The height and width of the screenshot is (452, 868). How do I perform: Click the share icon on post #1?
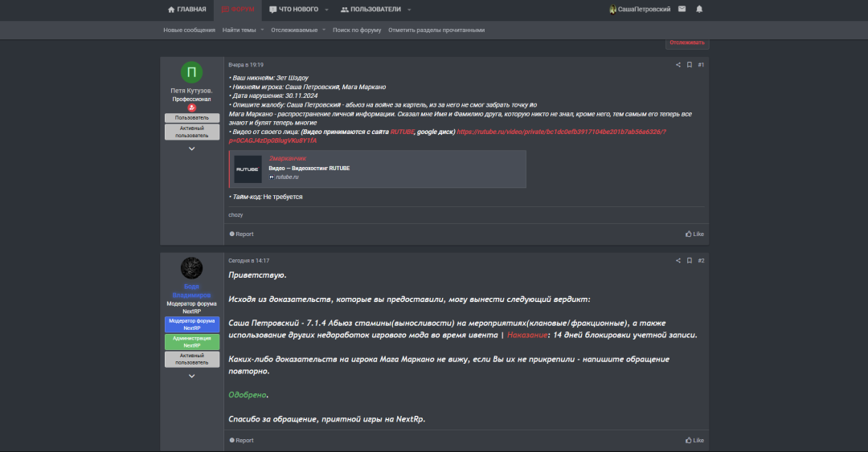point(678,65)
